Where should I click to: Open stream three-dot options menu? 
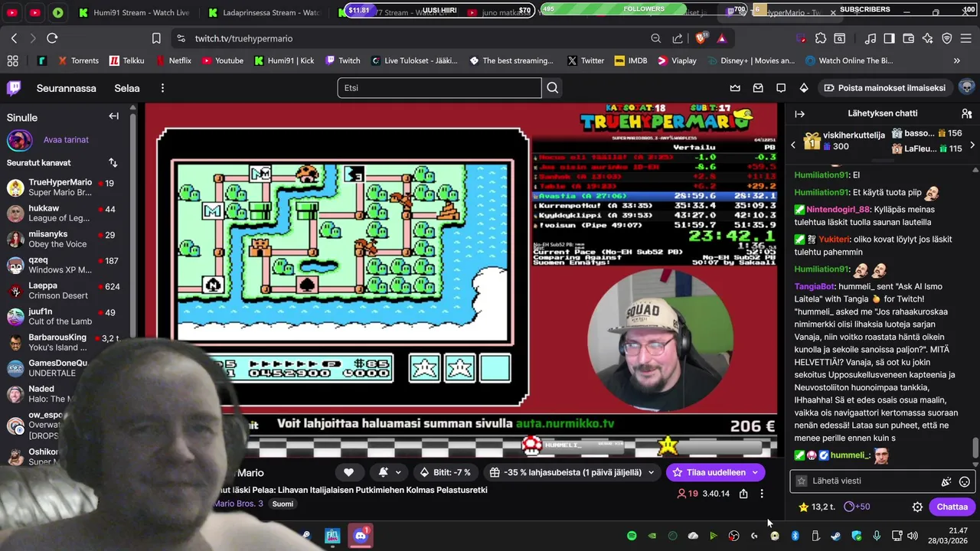tap(761, 494)
